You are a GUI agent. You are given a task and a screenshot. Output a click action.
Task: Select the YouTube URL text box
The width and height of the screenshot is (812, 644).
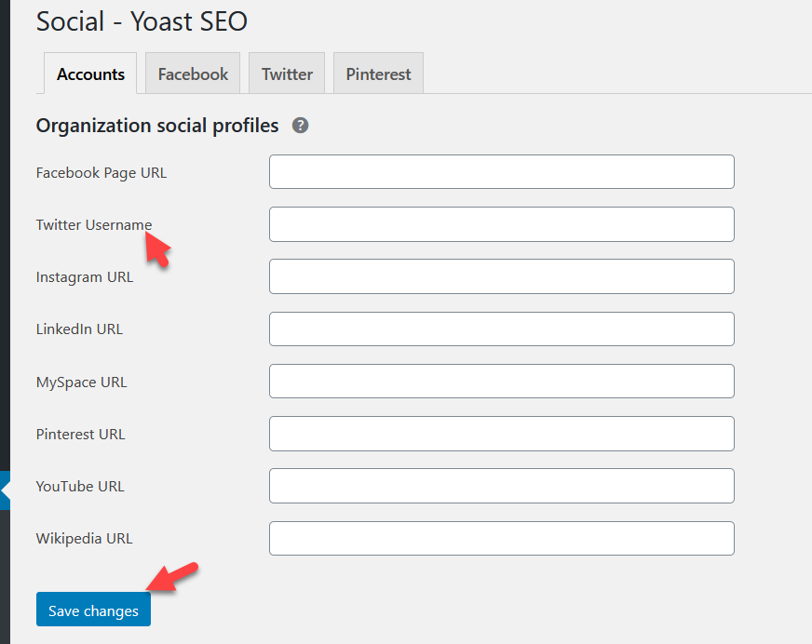501,486
